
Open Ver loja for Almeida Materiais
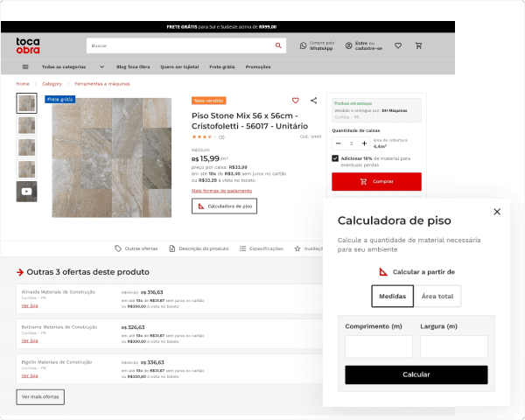tap(30, 305)
